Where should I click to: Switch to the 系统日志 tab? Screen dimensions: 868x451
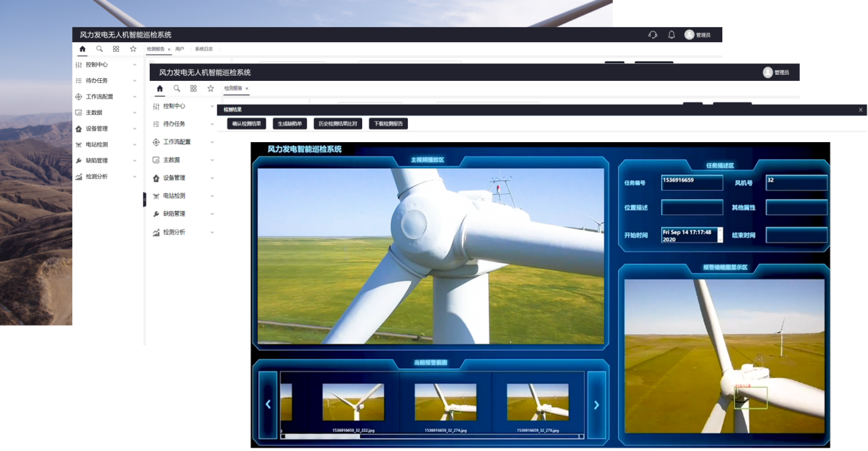pos(204,49)
